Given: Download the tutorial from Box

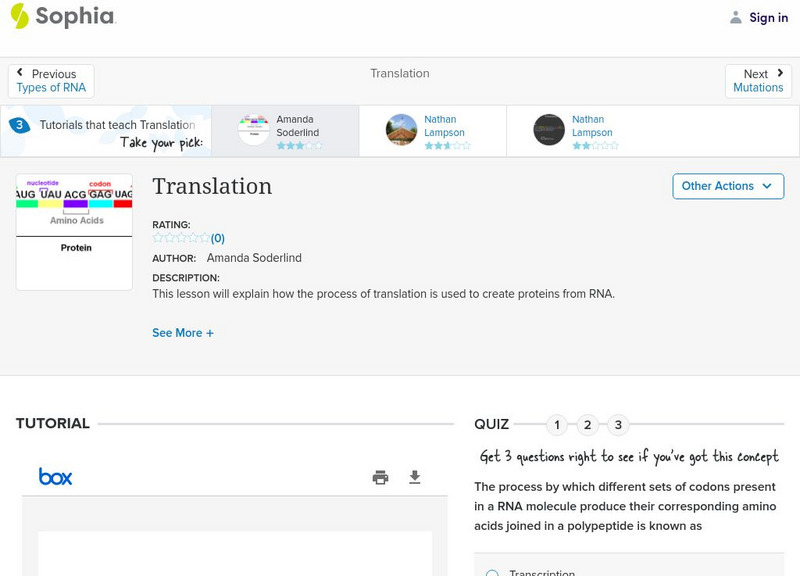Looking at the screenshot, I should [x=415, y=477].
